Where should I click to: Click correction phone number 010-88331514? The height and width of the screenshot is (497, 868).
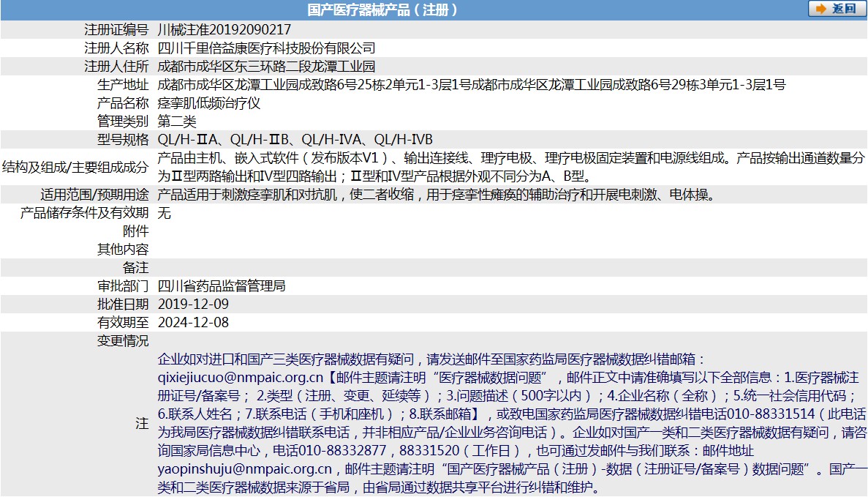[771, 414]
